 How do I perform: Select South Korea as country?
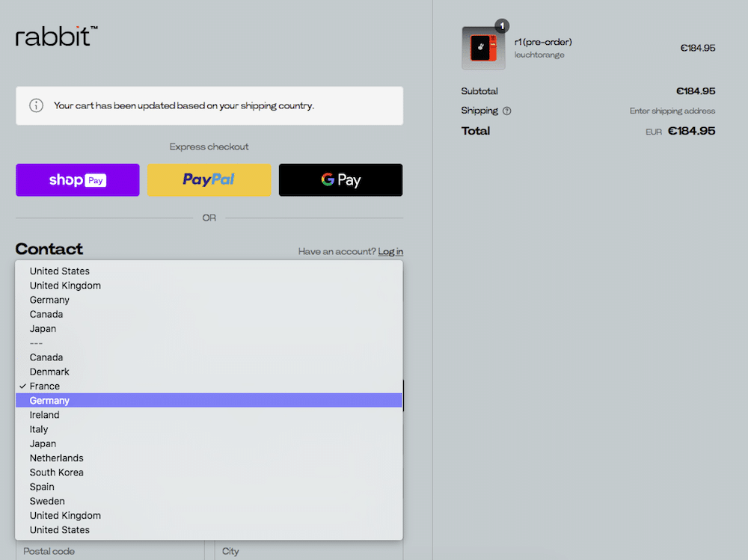(x=209, y=473)
